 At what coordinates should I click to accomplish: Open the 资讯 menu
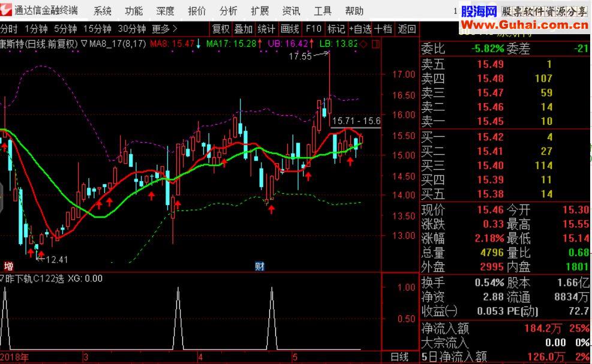[x=292, y=11]
